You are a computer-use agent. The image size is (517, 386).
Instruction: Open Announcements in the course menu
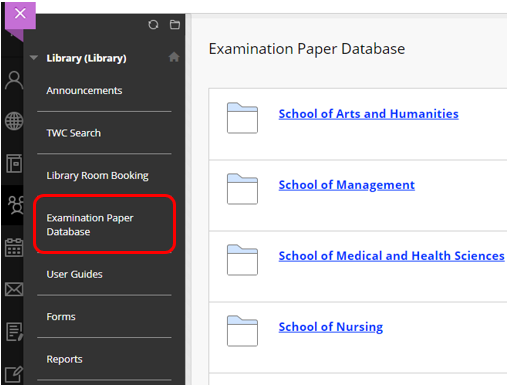click(x=84, y=91)
